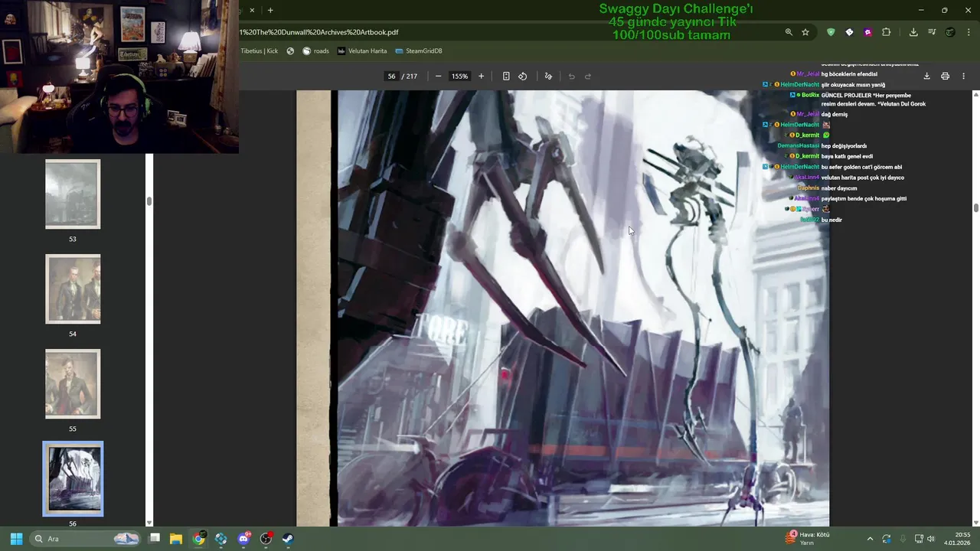Click the PDF URL in address bar
This screenshot has width=980, height=551.
[x=319, y=32]
